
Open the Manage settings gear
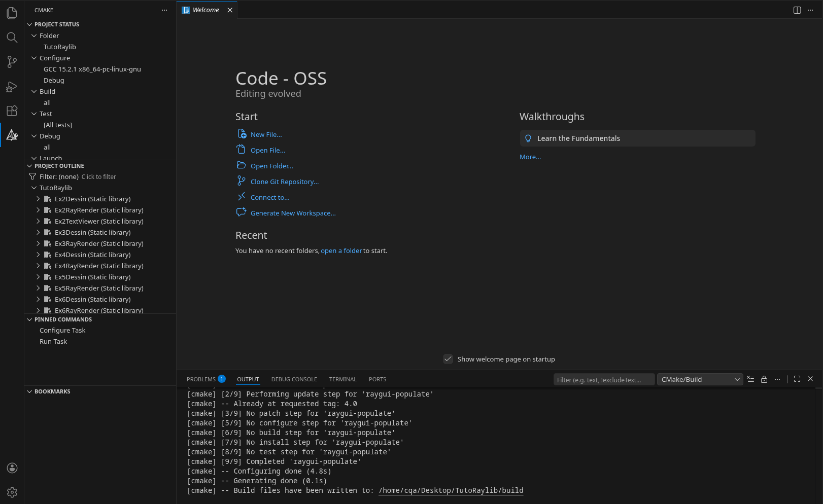point(12,492)
